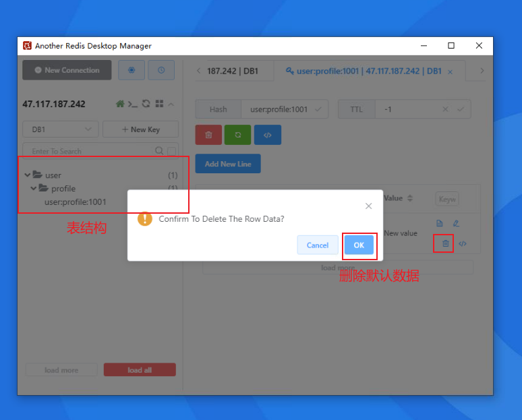Viewport: 522px width, 420px height.
Task: Click the red load all button
Action: tap(140, 369)
